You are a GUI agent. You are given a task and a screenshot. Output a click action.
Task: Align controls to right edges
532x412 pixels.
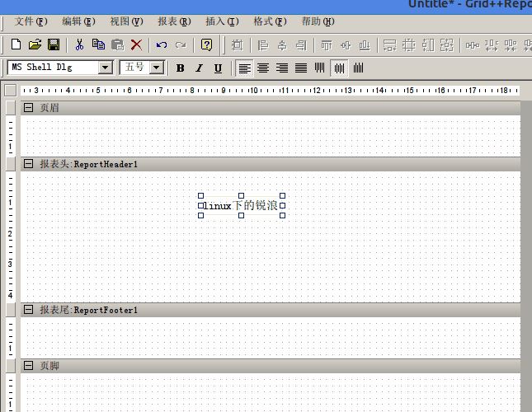click(x=301, y=45)
